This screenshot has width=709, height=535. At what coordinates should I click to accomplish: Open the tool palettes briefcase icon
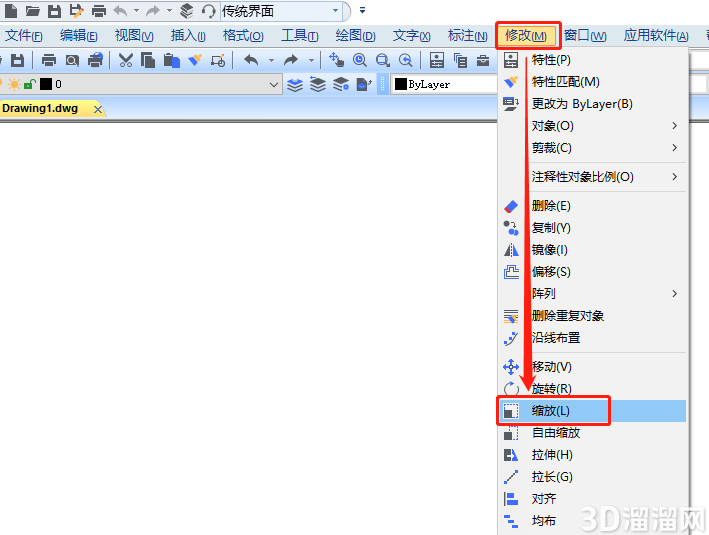click(483, 60)
